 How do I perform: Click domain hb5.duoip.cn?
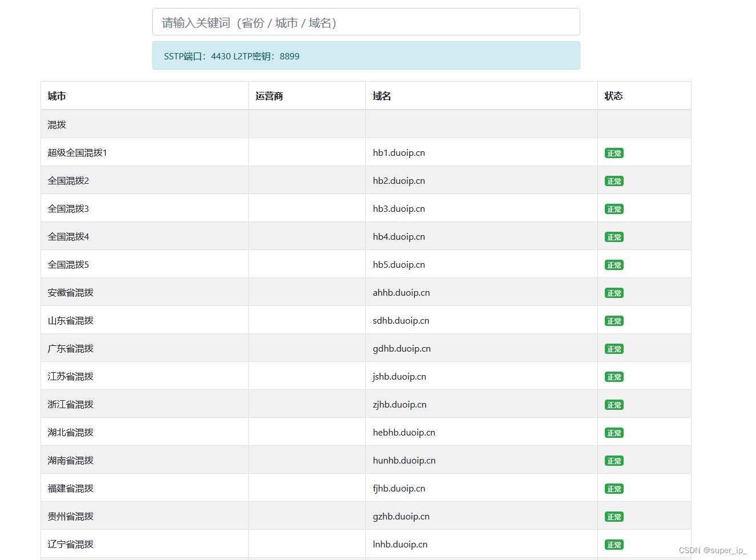tap(399, 264)
